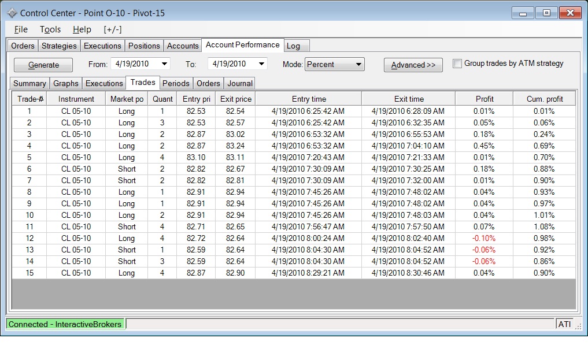Viewport: 588px width, 364px height.
Task: Click the Connected - InteractiveBrokers status indicator
Action: tap(65, 324)
